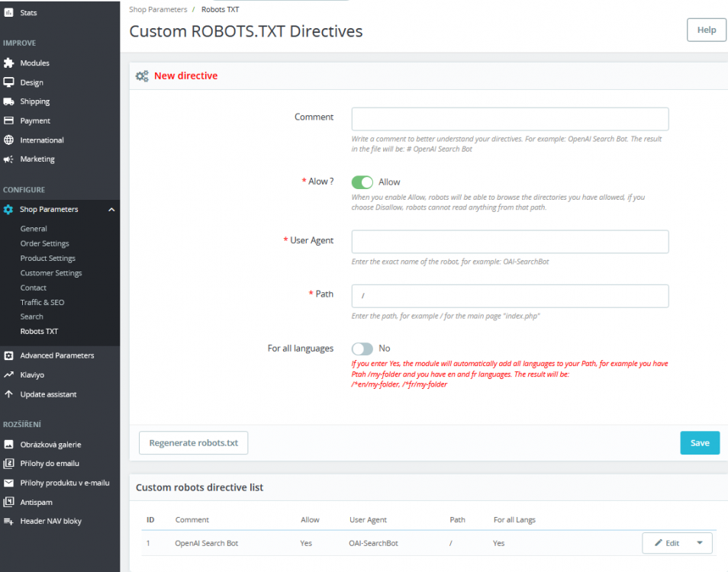Focus the User Agent input field
728x572 pixels.
click(510, 242)
